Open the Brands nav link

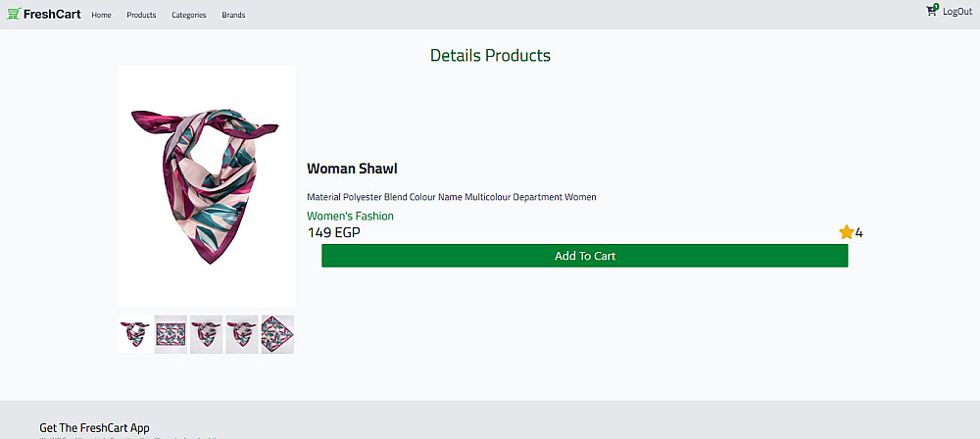233,15
